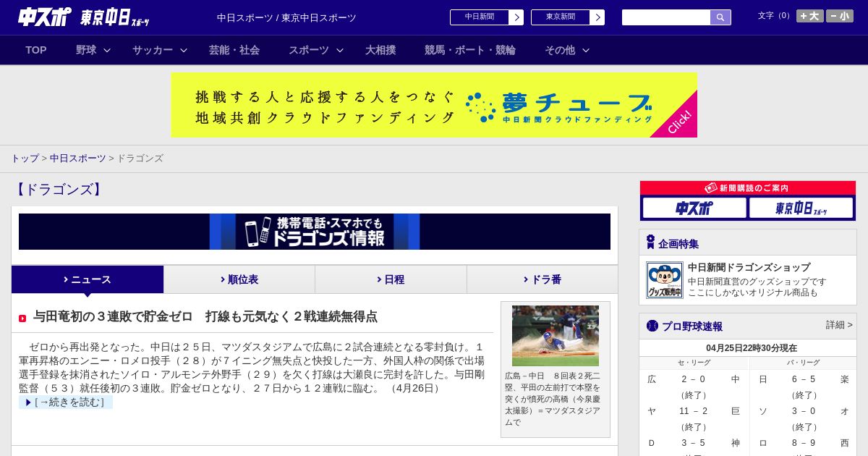Open the サッカー navigation menu
This screenshot has width=868, height=456.
[x=153, y=50]
